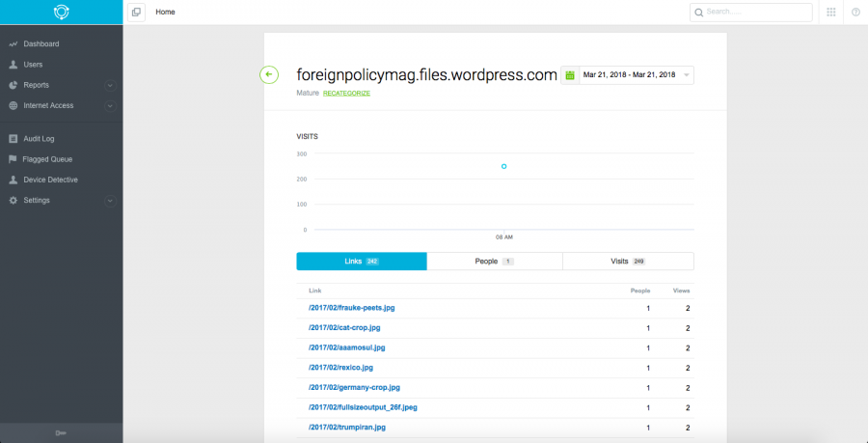Open the /2017/02/rexico.jpg link

pos(341,368)
